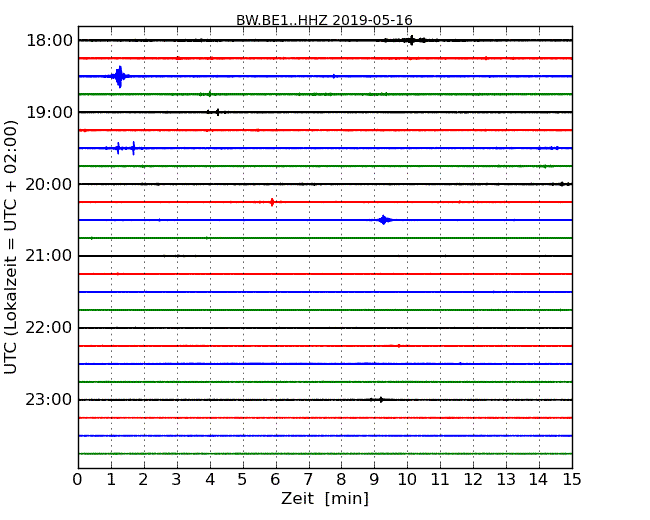Click the 23:00 time label
Screen dimensions: 650x520
[x=49, y=399]
